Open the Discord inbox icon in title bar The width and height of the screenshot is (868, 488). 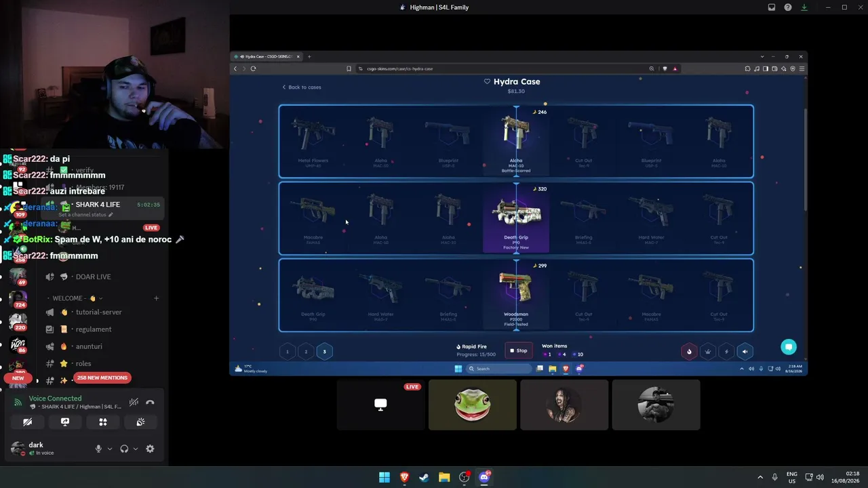(x=772, y=7)
